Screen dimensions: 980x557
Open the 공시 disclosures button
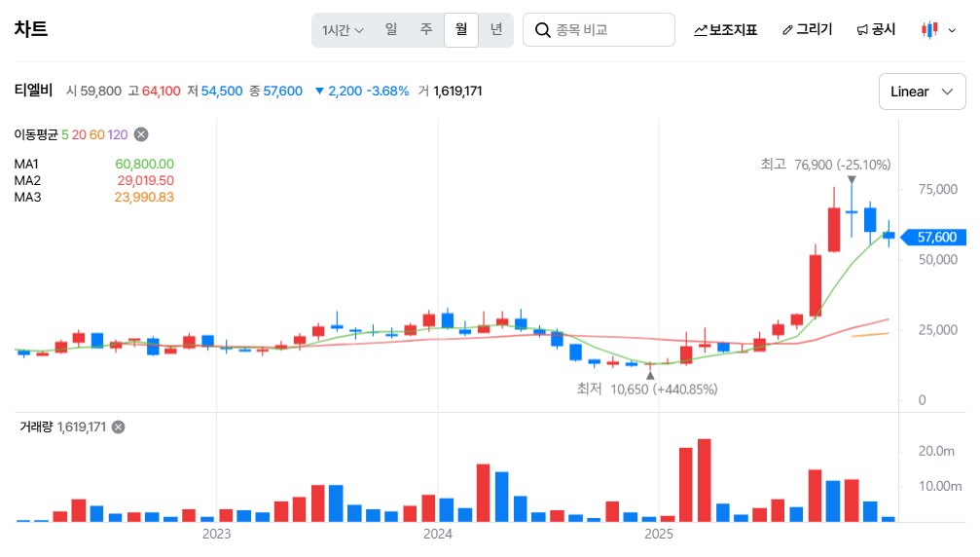point(876,29)
